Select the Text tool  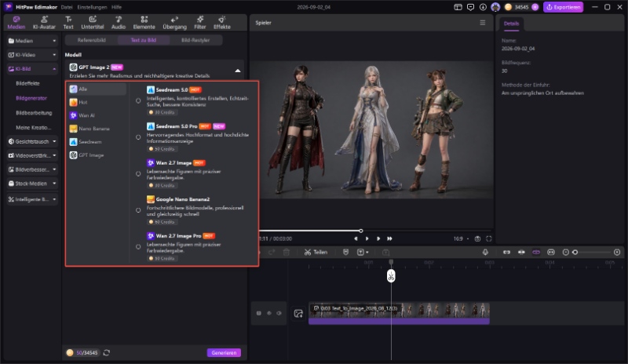68,23
